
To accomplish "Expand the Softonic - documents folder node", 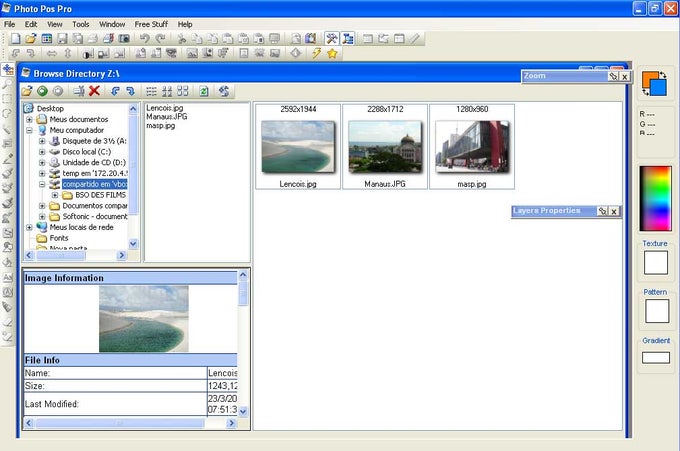I will (42, 216).
